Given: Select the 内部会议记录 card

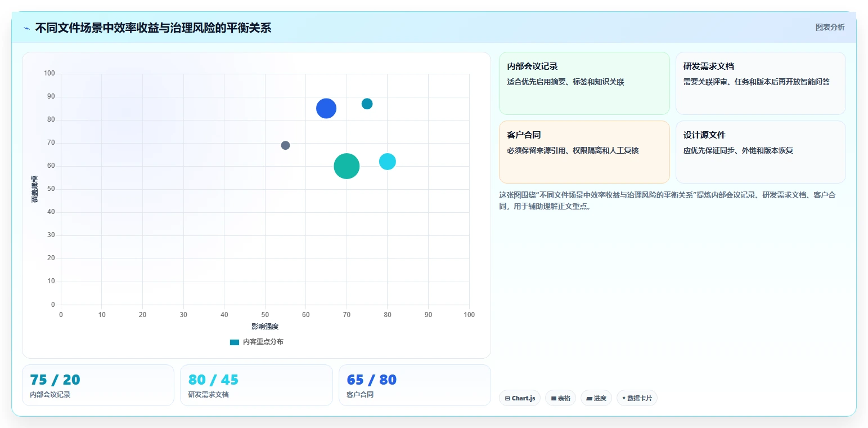Looking at the screenshot, I should pos(584,83).
